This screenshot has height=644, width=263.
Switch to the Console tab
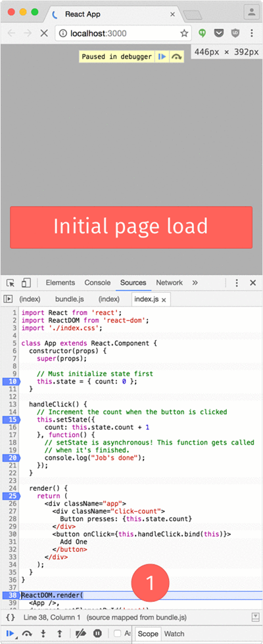(x=98, y=283)
